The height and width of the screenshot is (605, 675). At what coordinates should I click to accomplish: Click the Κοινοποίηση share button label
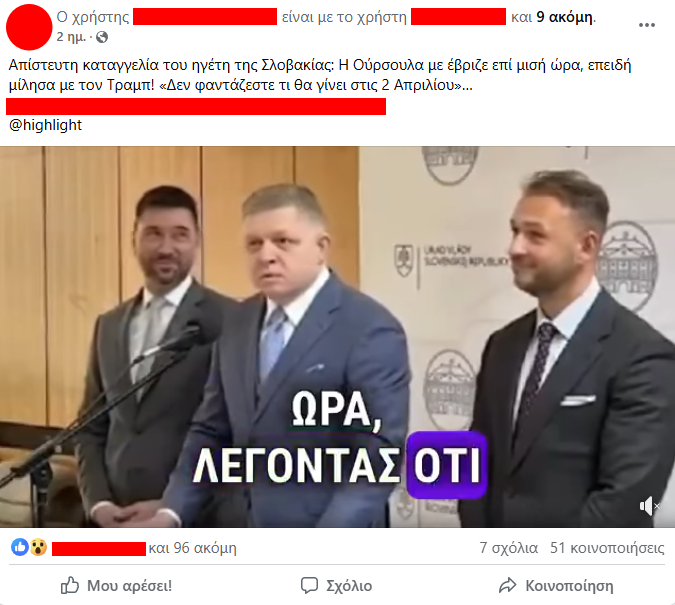pos(569,586)
